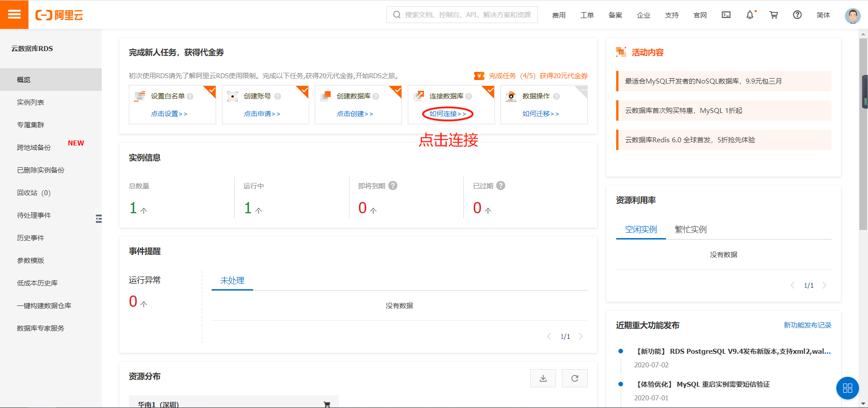The image size is (868, 408).
Task: Open the shopping cart
Action: coord(774,14)
